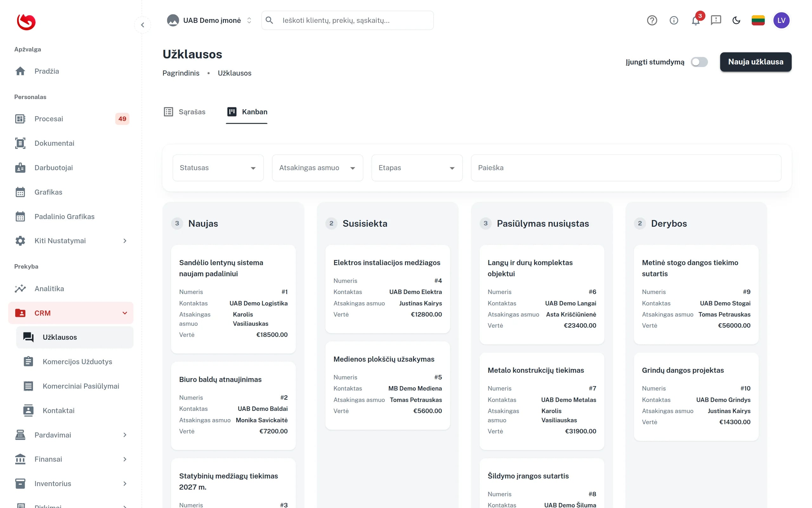Expand Kiti Nustatymai submenu

pos(71,241)
